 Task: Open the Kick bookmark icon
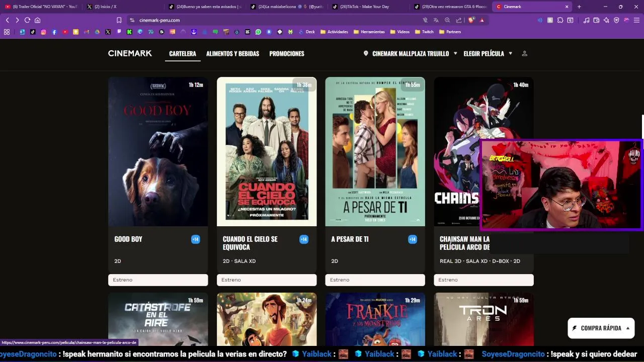tap(129, 32)
